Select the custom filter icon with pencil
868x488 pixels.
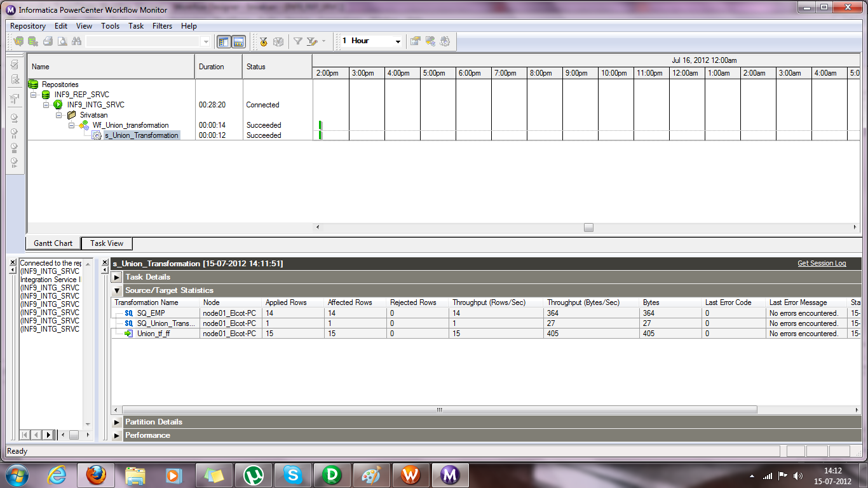coord(311,41)
